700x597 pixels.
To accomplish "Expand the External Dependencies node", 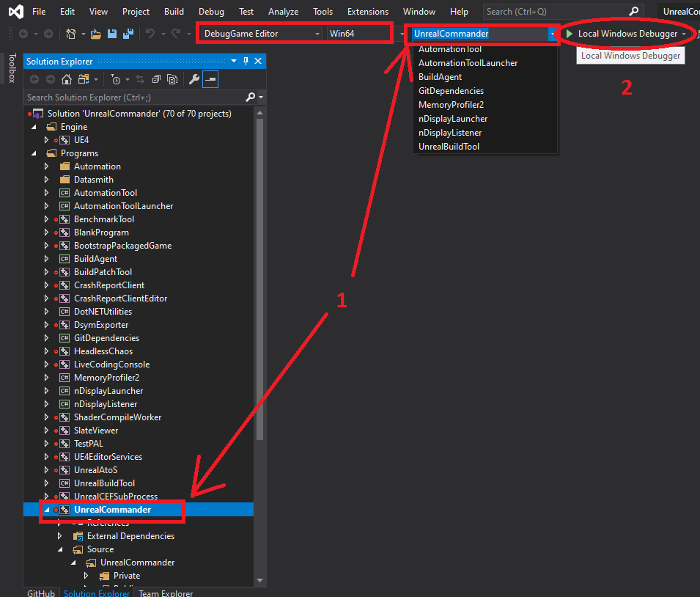I will (x=60, y=536).
